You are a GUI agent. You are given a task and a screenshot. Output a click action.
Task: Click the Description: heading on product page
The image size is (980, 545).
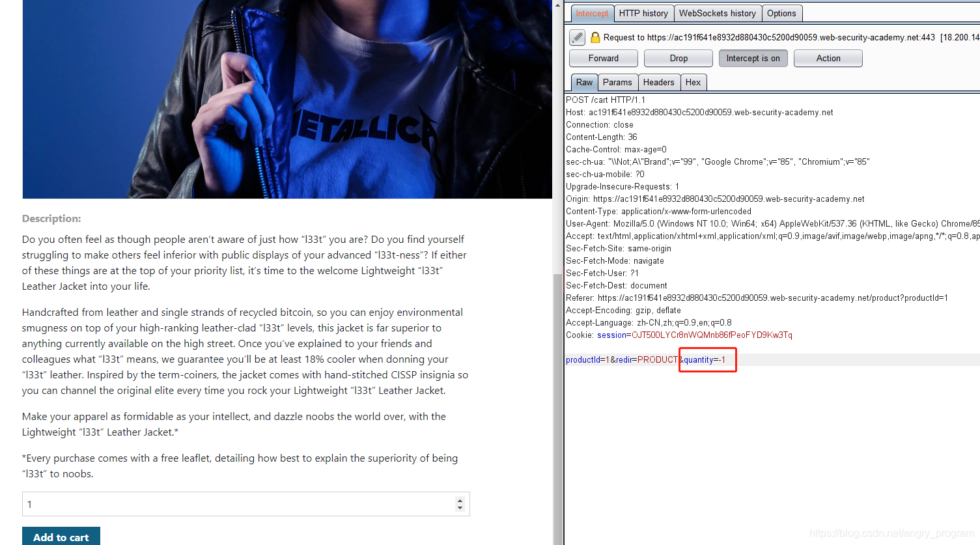tap(51, 219)
